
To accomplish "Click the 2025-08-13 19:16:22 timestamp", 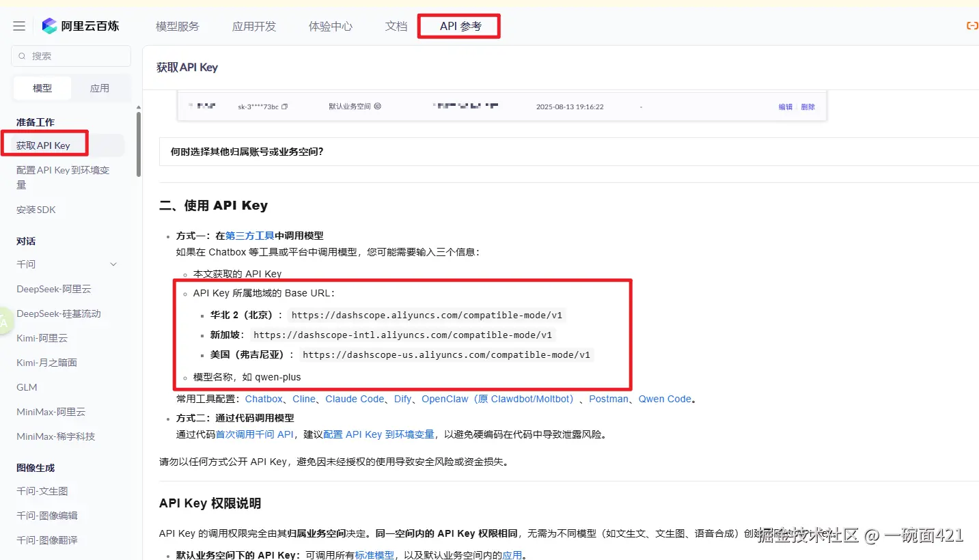I will coord(570,107).
